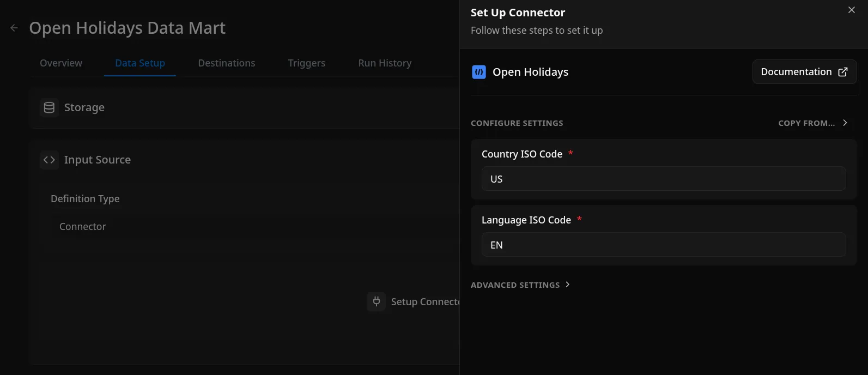Click the Language ISO Code label
868x375 pixels.
pyautogui.click(x=526, y=220)
